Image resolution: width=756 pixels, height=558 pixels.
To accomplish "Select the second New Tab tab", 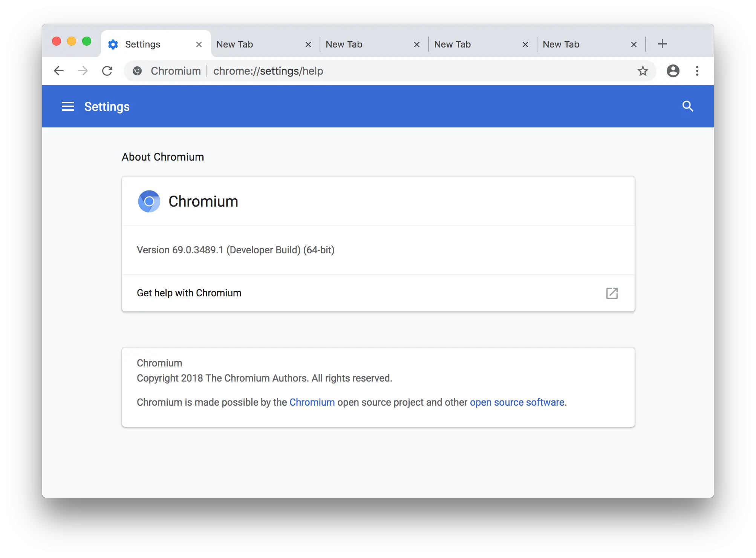I will tap(344, 44).
